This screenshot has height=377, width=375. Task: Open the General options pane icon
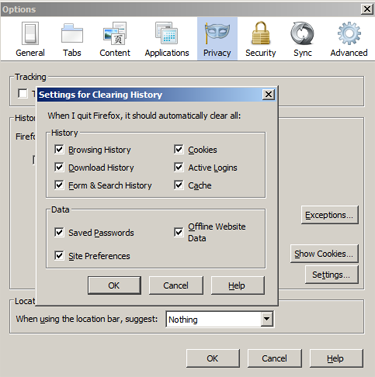click(30, 33)
